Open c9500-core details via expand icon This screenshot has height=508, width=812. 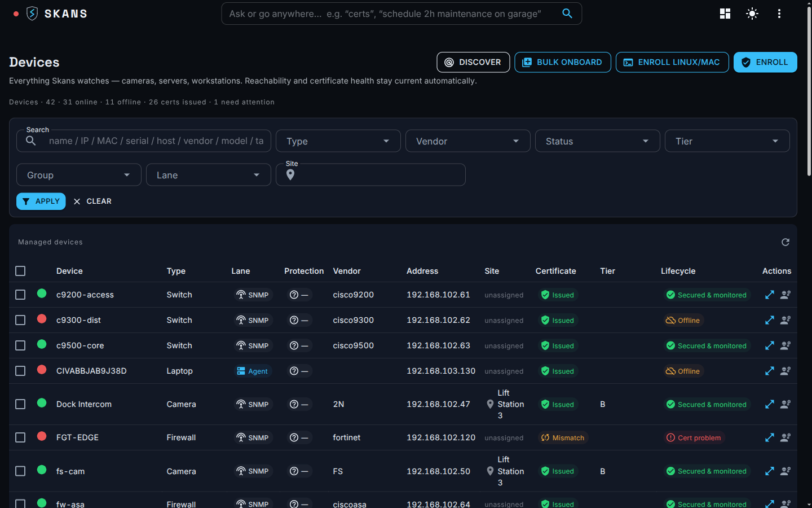770,345
